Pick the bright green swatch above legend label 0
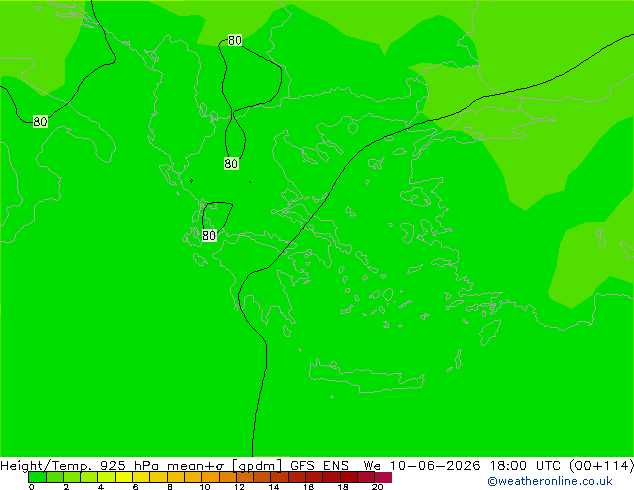The height and width of the screenshot is (490, 634). [x=37, y=477]
